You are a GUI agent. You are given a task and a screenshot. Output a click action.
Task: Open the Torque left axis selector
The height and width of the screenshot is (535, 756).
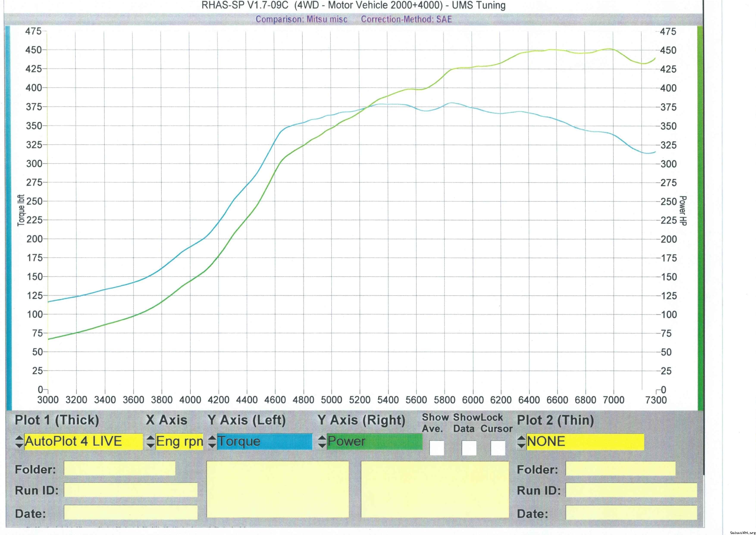(x=265, y=442)
